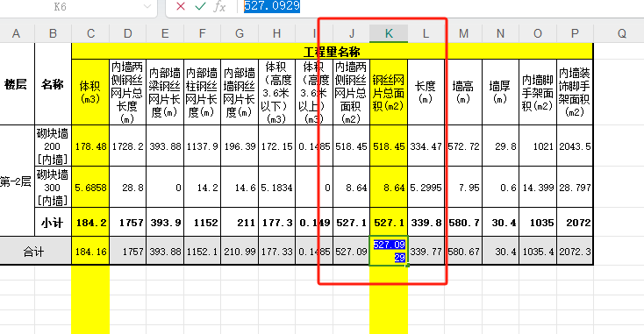Screen dimensions: 644x334
Task: Select the 小计 subtotal label cell
Action: [x=53, y=223]
